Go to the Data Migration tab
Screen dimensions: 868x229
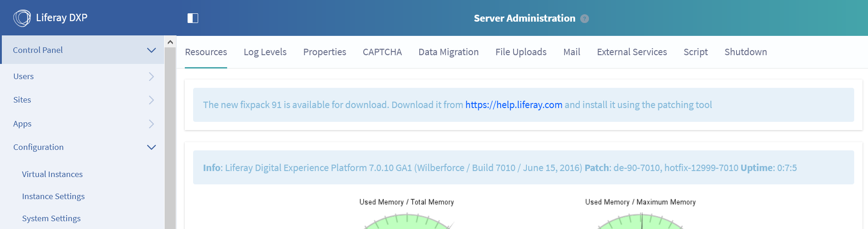tap(449, 52)
